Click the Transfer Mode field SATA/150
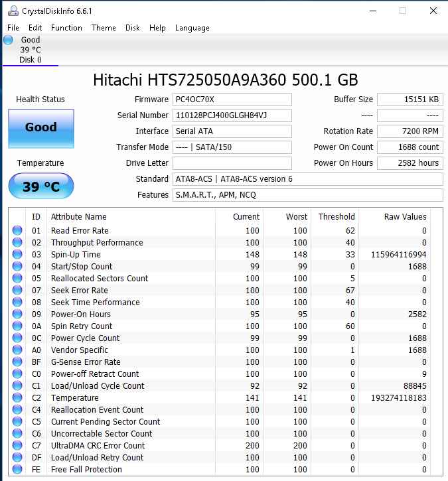Image resolution: width=448 pixels, height=481 pixels. pyautogui.click(x=232, y=147)
